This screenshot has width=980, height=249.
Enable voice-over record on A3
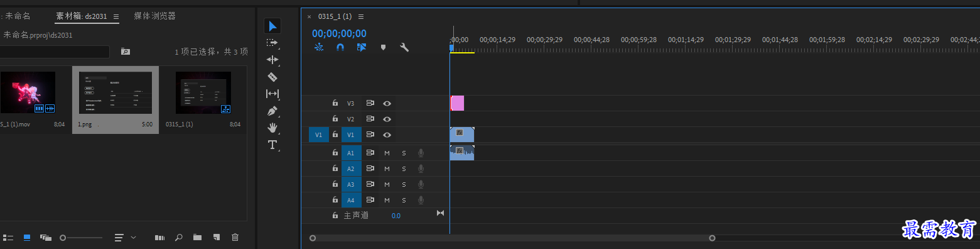tap(421, 184)
